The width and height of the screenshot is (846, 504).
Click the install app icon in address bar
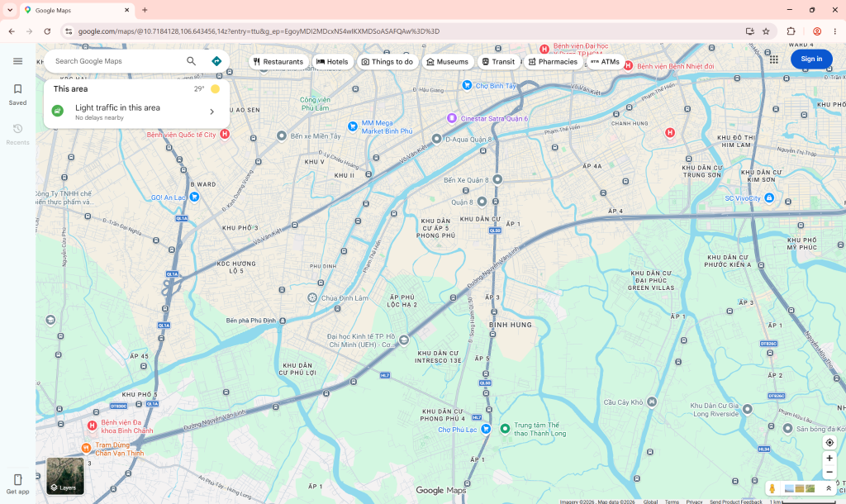tap(749, 31)
